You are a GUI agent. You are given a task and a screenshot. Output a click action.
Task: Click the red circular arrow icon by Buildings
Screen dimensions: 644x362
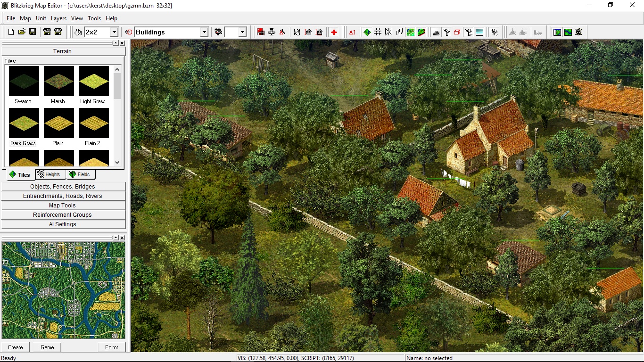click(129, 32)
